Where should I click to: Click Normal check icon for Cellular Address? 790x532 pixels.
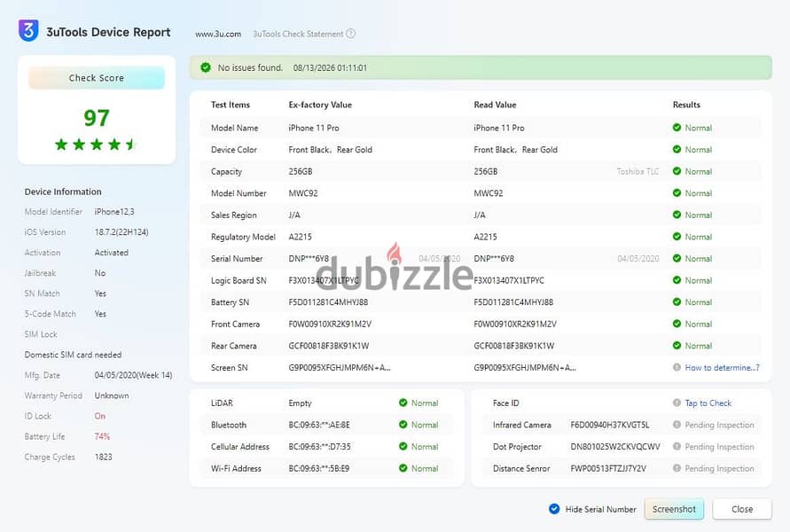[x=403, y=446]
